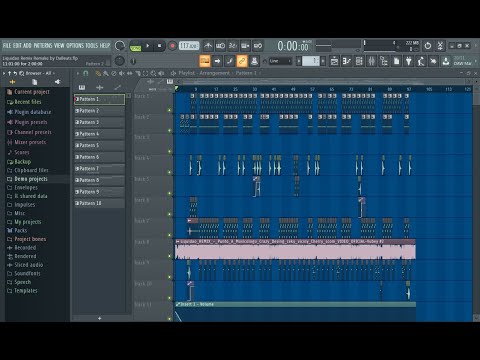The height and width of the screenshot is (360, 480).
Task: Toggle the playlist snap magnet icon
Action: (x=86, y=73)
